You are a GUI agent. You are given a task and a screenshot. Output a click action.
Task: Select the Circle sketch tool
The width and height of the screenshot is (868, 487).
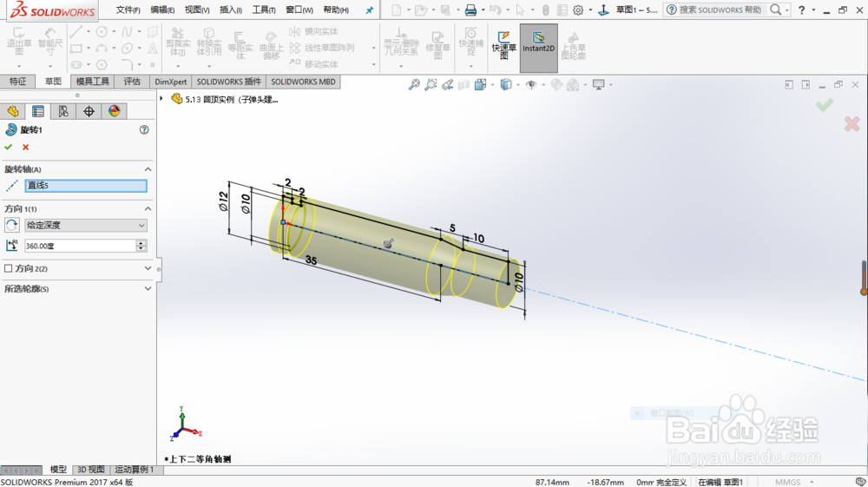[102, 31]
